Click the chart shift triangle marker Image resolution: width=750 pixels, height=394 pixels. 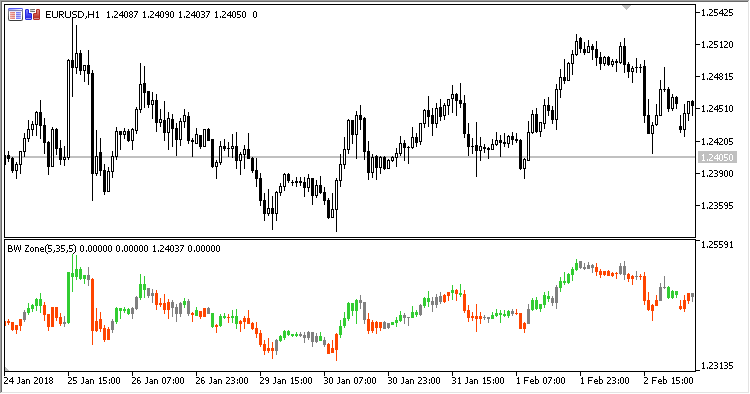(x=626, y=7)
